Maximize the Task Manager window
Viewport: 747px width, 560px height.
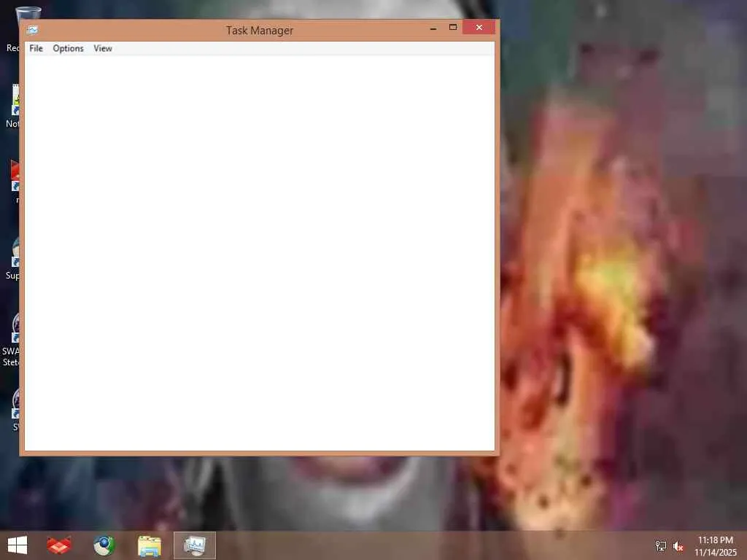tap(453, 28)
